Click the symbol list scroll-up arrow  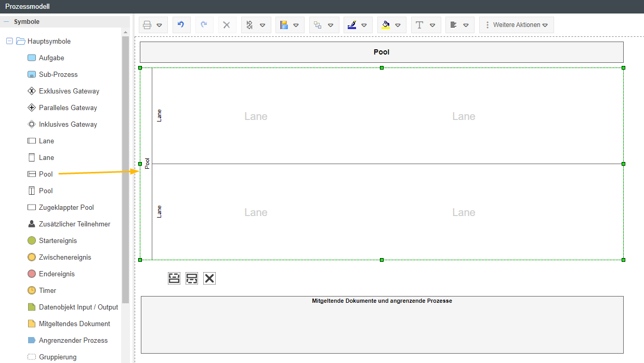coord(125,33)
